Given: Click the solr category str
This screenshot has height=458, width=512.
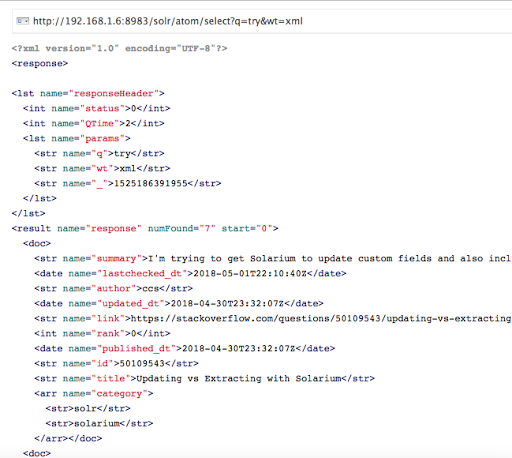Looking at the screenshot, I should coord(88,409).
